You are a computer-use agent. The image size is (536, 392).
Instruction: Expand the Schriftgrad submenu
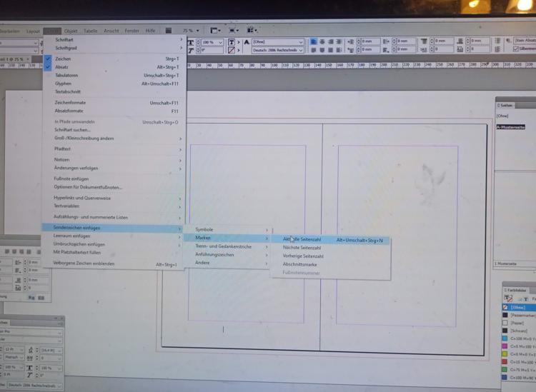coord(114,48)
